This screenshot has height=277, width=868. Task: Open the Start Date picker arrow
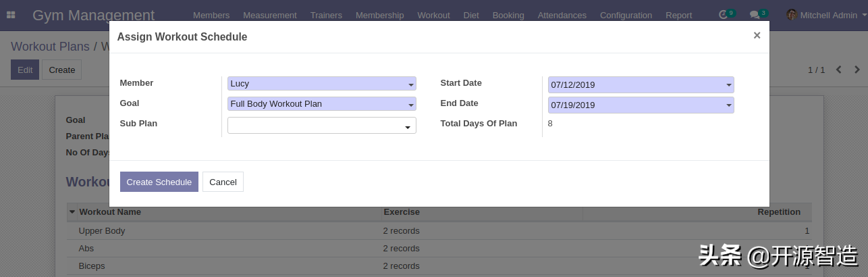pyautogui.click(x=728, y=86)
